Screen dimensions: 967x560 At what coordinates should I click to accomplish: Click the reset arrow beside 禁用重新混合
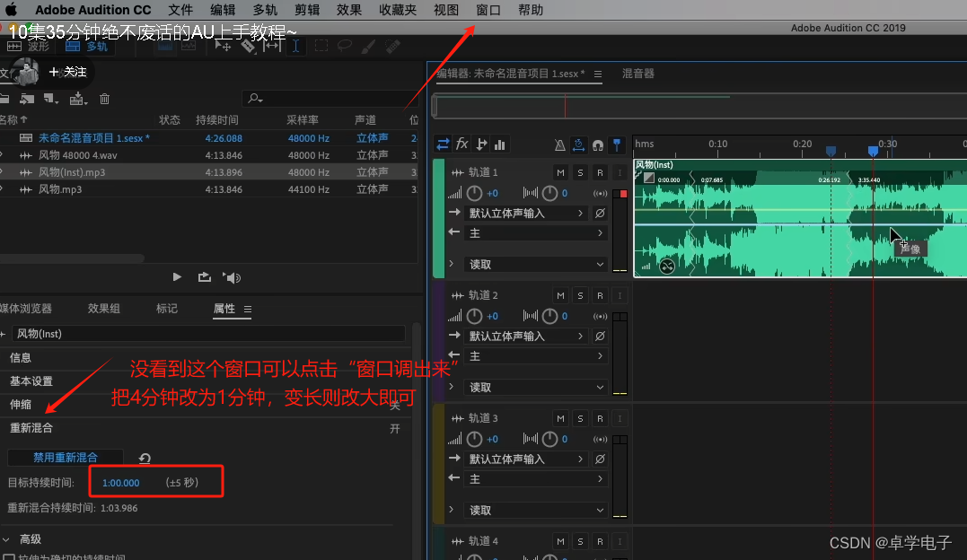[x=145, y=458]
